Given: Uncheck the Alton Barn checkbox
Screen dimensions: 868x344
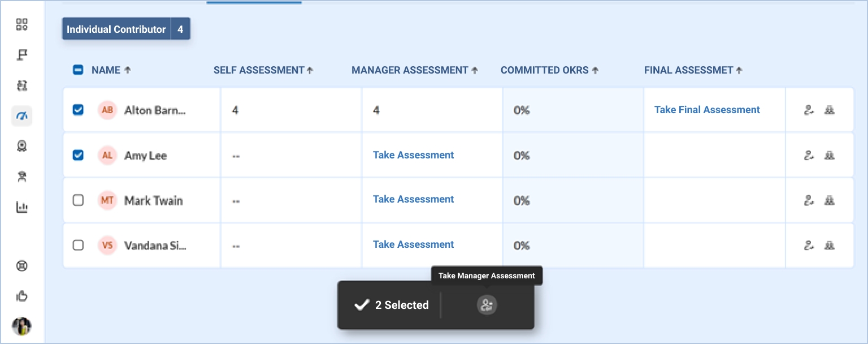Looking at the screenshot, I should [79, 110].
